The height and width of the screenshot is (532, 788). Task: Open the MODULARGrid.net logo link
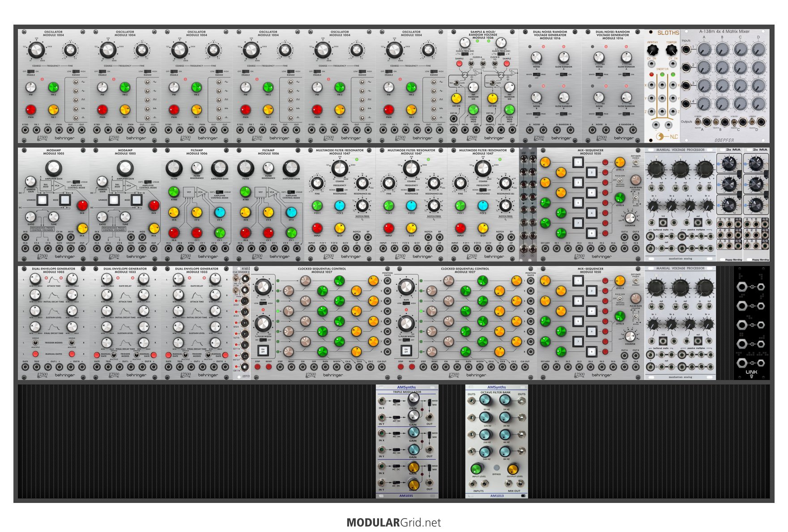[x=394, y=522]
